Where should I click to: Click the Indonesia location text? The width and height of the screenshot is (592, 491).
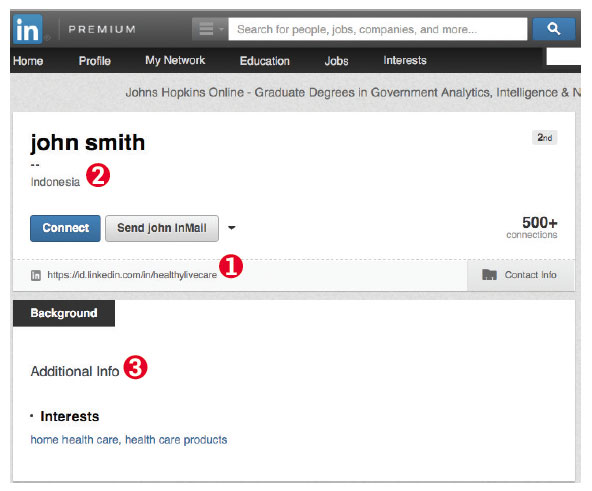click(55, 182)
